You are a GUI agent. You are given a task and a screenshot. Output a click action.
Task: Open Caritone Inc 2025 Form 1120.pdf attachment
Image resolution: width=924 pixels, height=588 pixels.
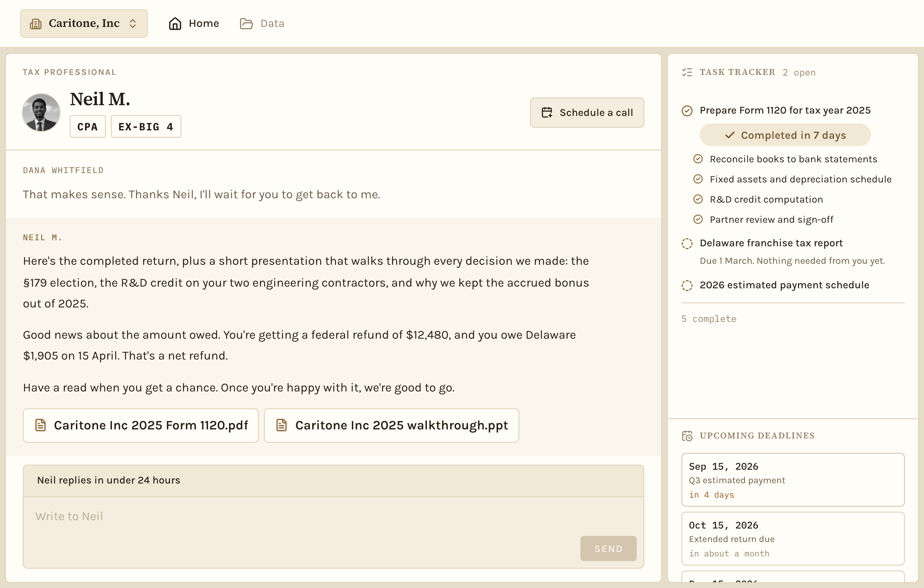(x=141, y=425)
